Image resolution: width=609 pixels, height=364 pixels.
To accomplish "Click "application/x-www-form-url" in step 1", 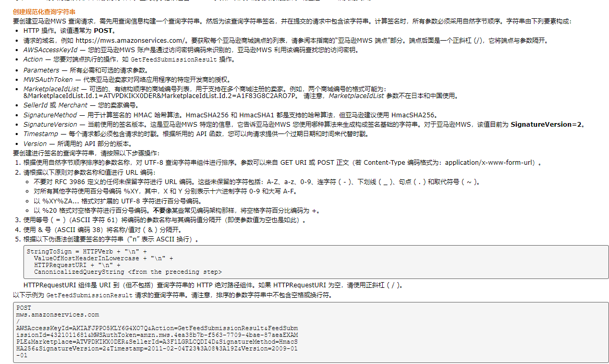I will coord(488,163).
